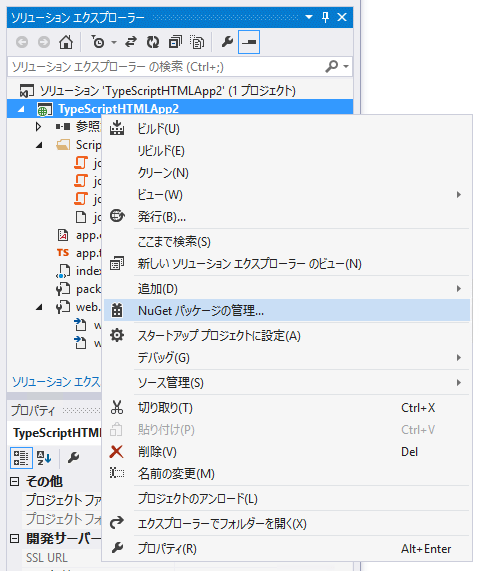
Task: Click 切り取り(T) cut entry
Action: click(287, 408)
